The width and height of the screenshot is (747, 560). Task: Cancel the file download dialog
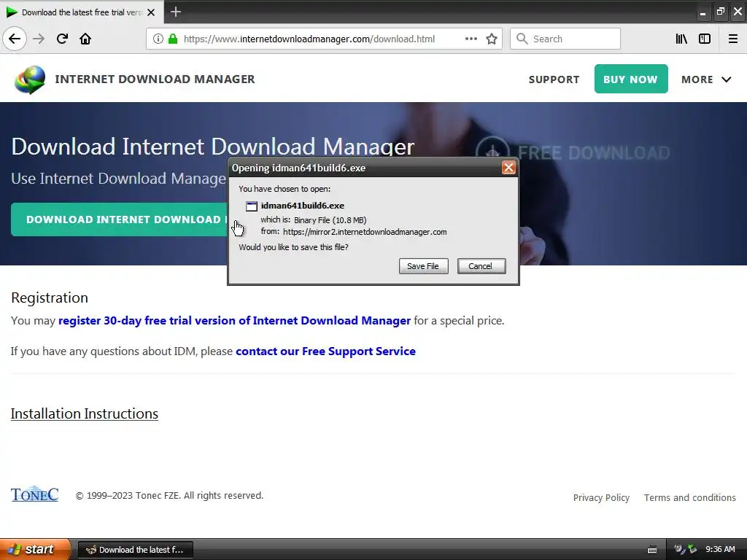tap(481, 266)
